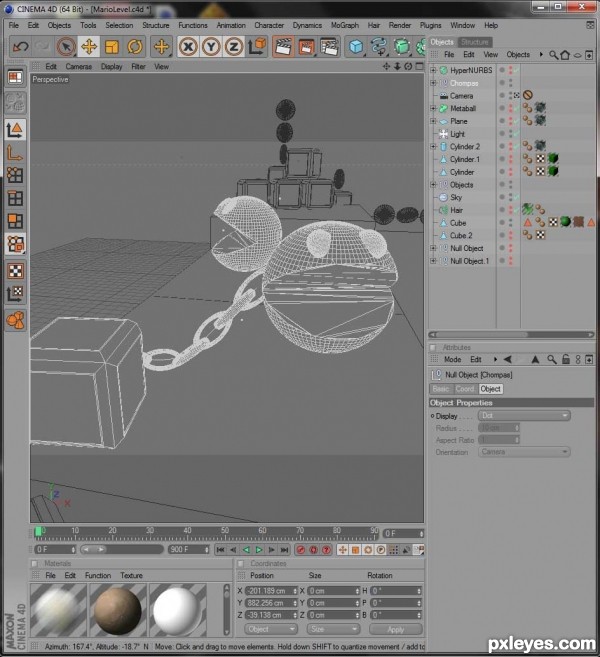Click the record keyframe button

pyautogui.click(x=300, y=549)
